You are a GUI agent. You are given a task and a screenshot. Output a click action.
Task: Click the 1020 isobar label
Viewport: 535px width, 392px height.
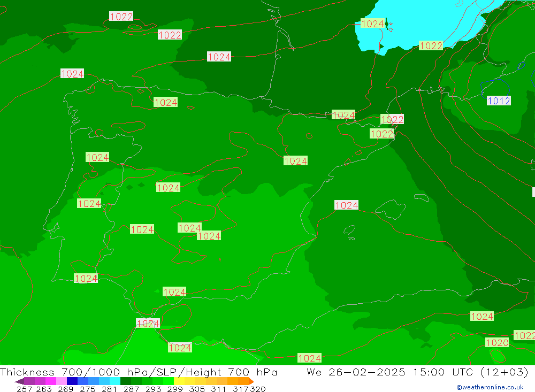click(497, 342)
